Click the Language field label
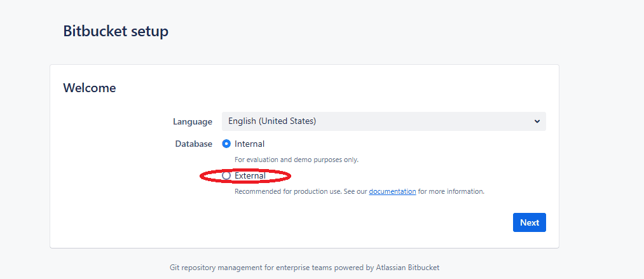This screenshot has height=279, width=644. click(192, 121)
